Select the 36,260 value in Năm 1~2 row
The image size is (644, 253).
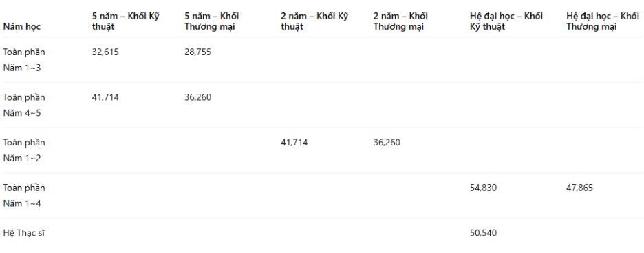pyautogui.click(x=387, y=143)
